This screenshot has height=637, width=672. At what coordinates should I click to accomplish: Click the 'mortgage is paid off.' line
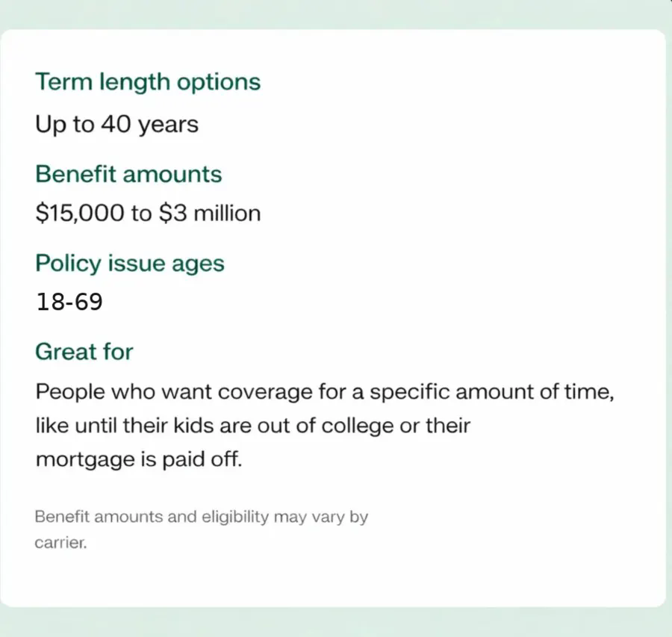139,459
